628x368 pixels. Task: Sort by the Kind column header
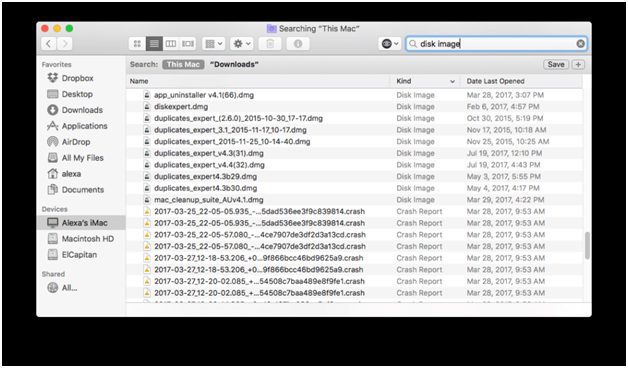coord(425,81)
